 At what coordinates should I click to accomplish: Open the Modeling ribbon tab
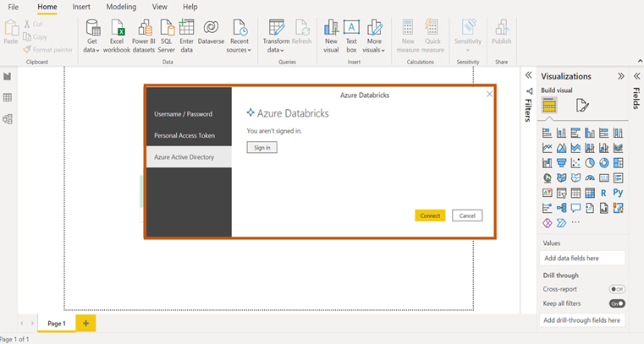coord(121,7)
